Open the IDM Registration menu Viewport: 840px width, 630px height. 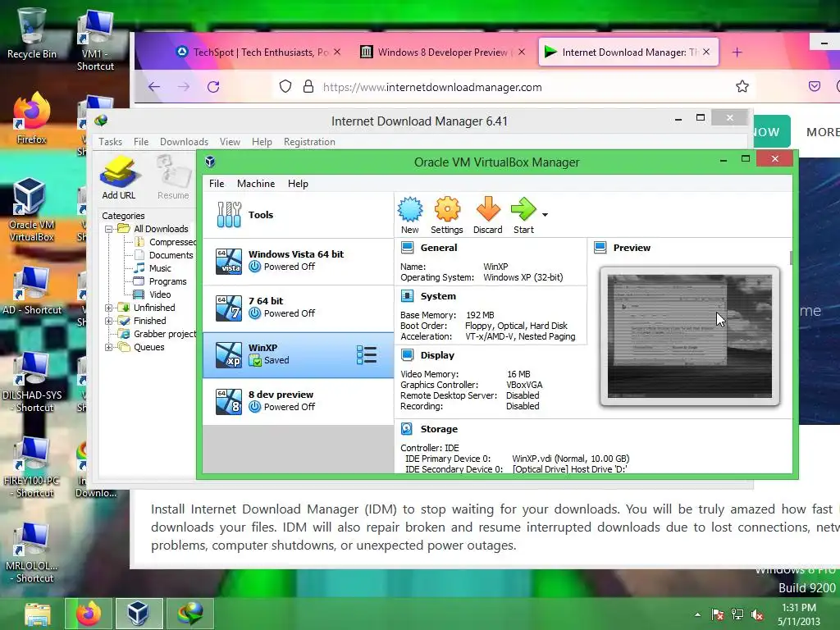tap(309, 142)
